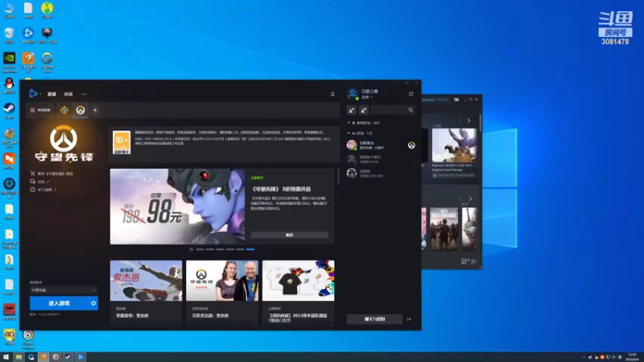Image resolution: width=644 pixels, height=362 pixels.
Task: Click Overwatch icon beside online friend
Action: [x=411, y=146]
